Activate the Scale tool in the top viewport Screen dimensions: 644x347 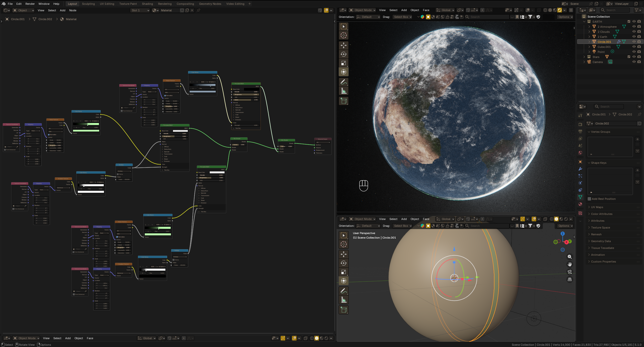click(343, 63)
